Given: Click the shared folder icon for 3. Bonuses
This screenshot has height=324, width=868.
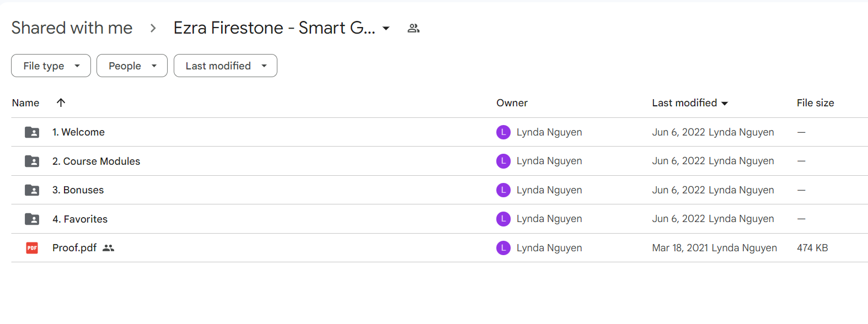Looking at the screenshot, I should click(32, 190).
